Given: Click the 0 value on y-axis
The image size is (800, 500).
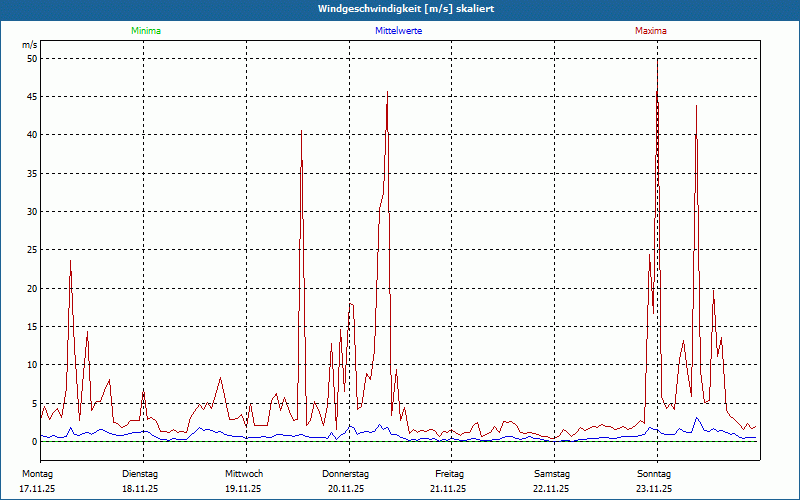Looking at the screenshot, I should (x=34, y=442).
